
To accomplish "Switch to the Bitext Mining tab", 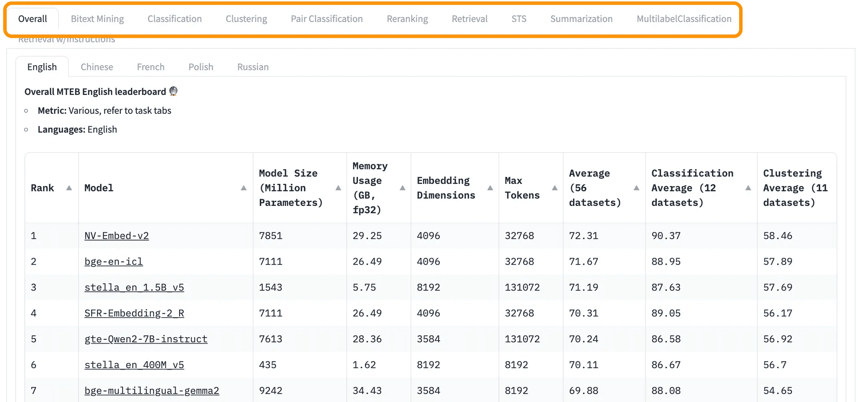I will click(97, 19).
